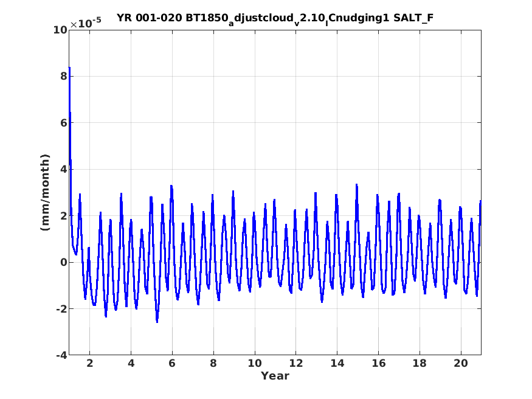The width and height of the screenshot is (532, 399).
Task: Click x-axis tick label '18'
Action: pyautogui.click(x=420, y=363)
